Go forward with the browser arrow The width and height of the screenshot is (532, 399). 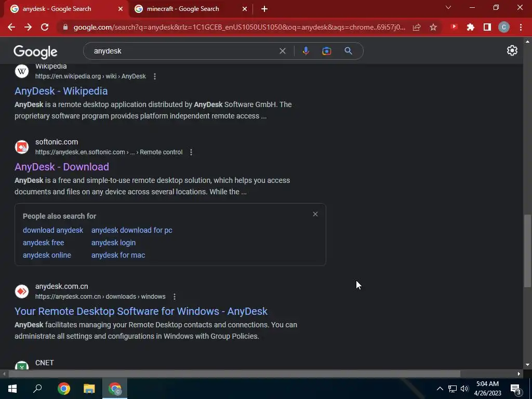pos(28,27)
